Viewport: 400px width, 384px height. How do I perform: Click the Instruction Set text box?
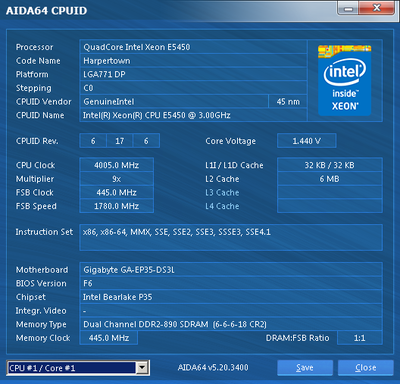pyautogui.click(x=231, y=237)
